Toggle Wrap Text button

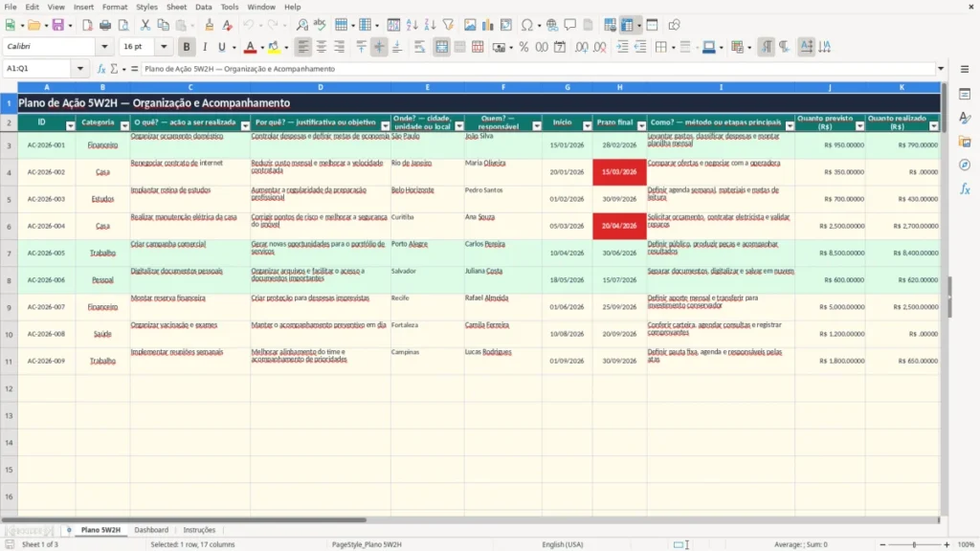(419, 47)
